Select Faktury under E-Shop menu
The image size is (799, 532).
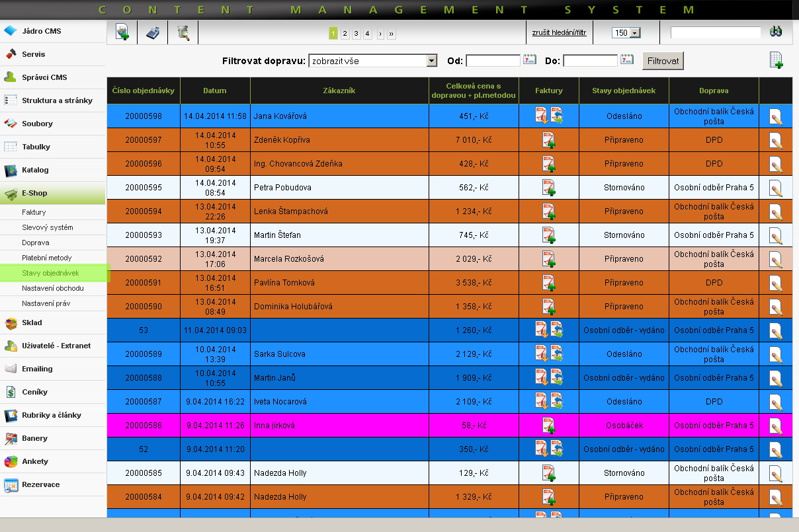coord(34,212)
